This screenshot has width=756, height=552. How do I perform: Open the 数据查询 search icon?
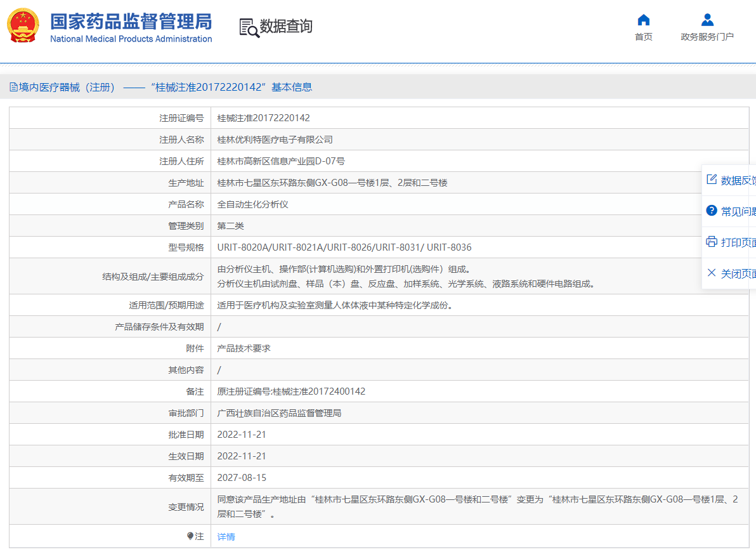249,27
